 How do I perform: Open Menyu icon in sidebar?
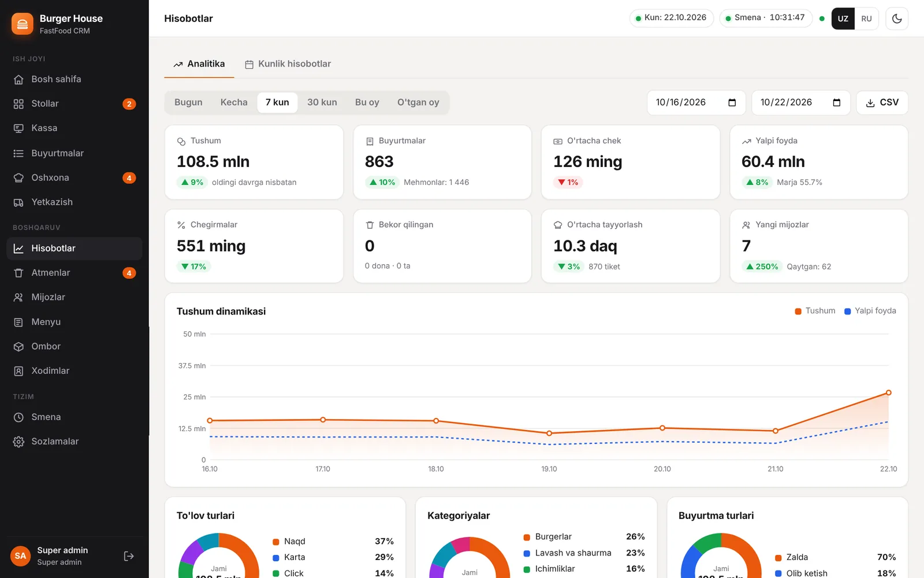click(18, 322)
